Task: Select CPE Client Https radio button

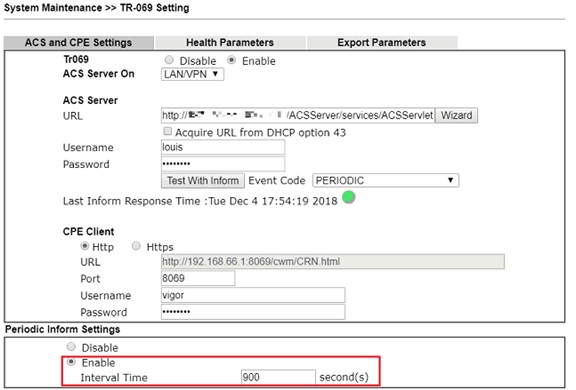Action: 136,246
